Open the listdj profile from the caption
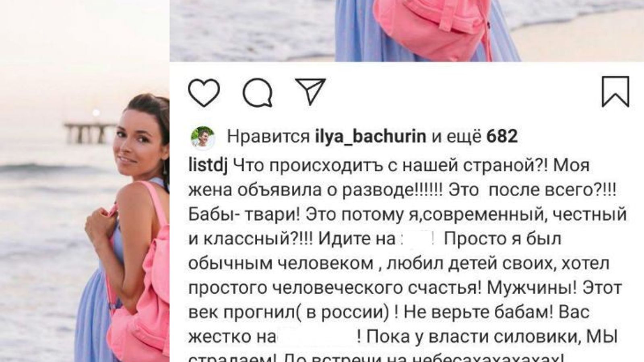This screenshot has width=644, height=362. 208,165
